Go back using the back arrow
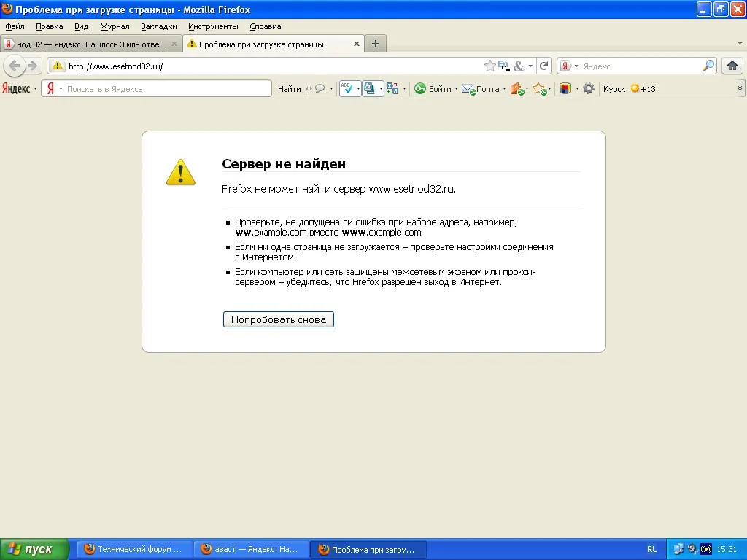The height and width of the screenshot is (560, 747). tap(15, 66)
